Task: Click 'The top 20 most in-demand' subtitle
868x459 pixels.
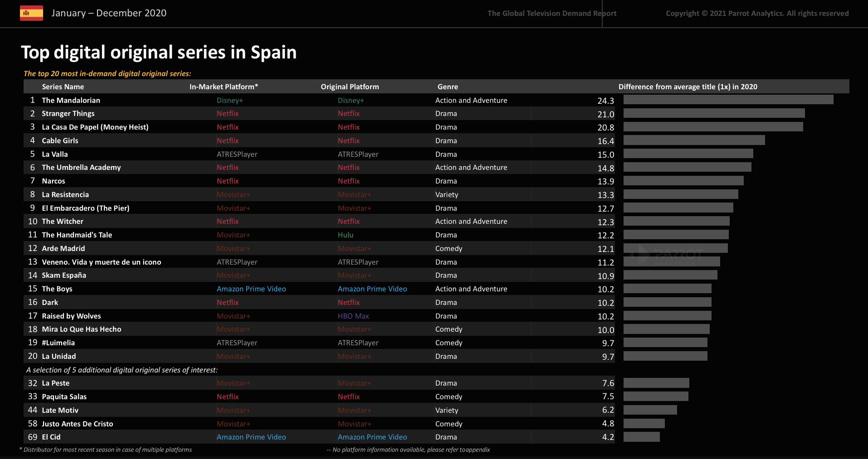Action: [107, 73]
